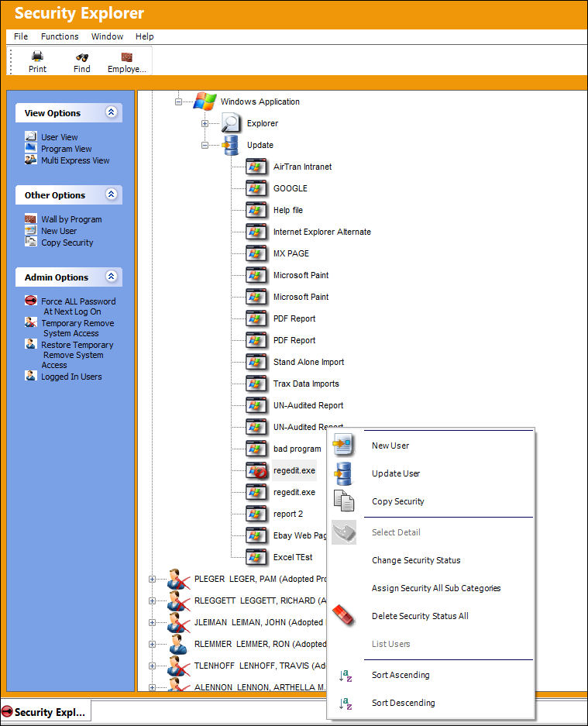Expand the Explorer tree node
Viewport: 588px width, 726px height.
tap(205, 123)
